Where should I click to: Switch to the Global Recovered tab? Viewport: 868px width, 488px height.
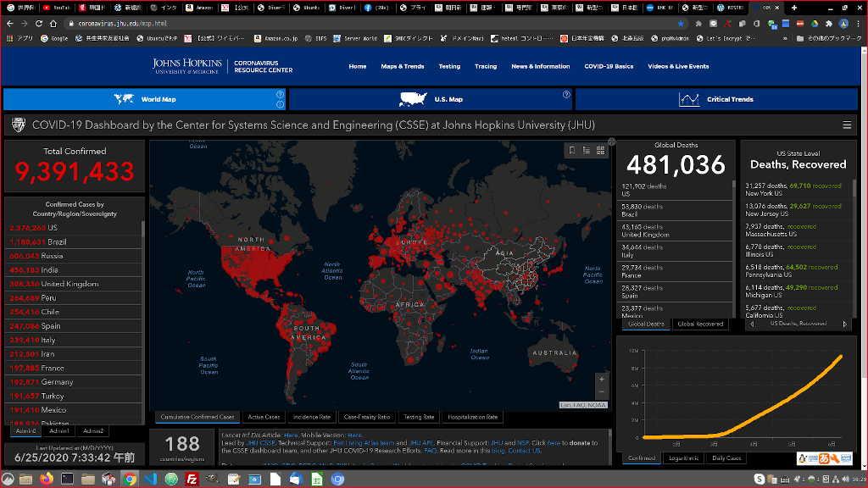click(x=700, y=324)
